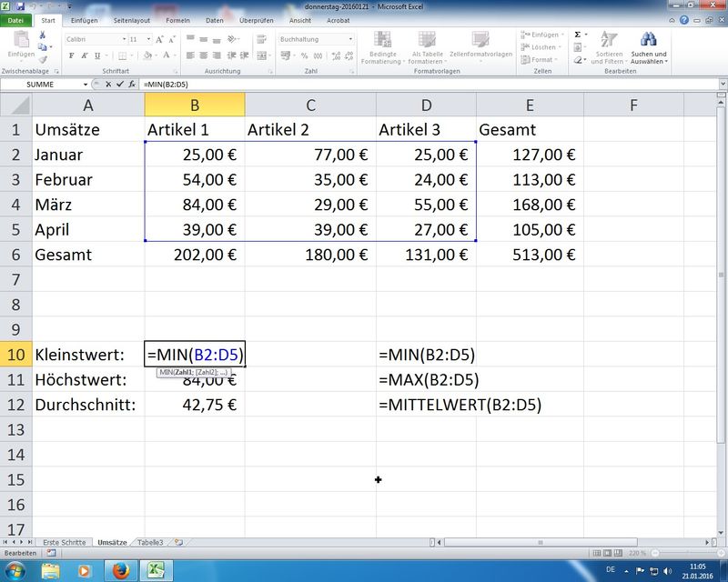
Task: Select cell D10 containing the MIN formula text
Action: pos(427,355)
